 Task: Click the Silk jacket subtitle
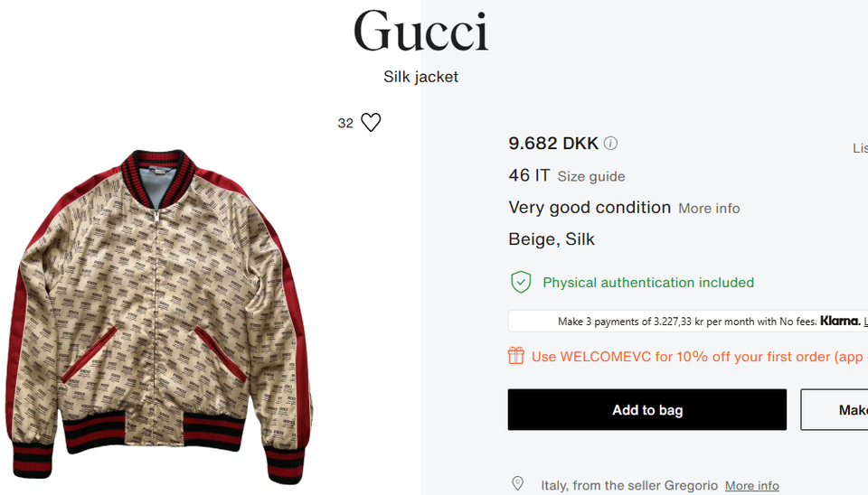(x=420, y=77)
